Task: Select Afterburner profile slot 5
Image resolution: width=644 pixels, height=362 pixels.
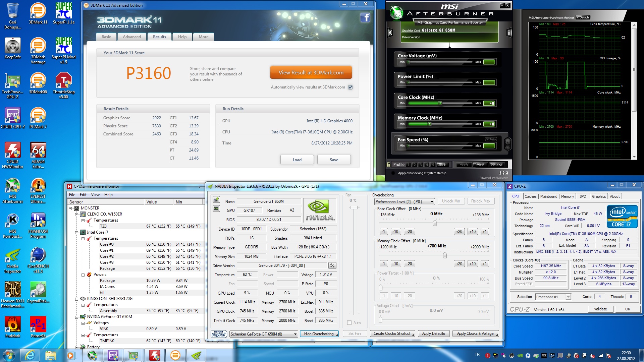Action: pyautogui.click(x=433, y=165)
